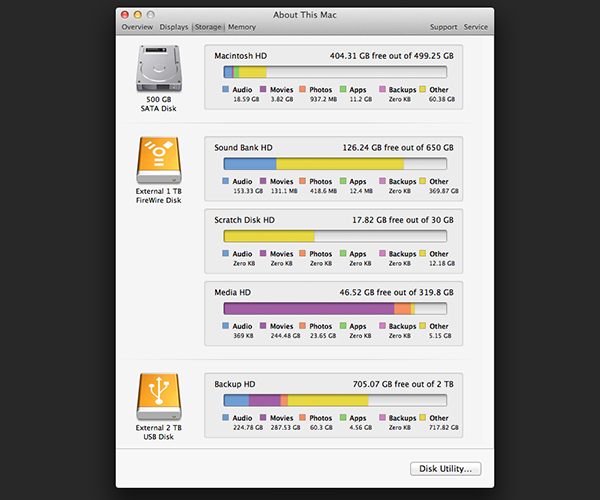
Task: Click the Scratch Disk HD volume name
Action: pyautogui.click(x=244, y=220)
